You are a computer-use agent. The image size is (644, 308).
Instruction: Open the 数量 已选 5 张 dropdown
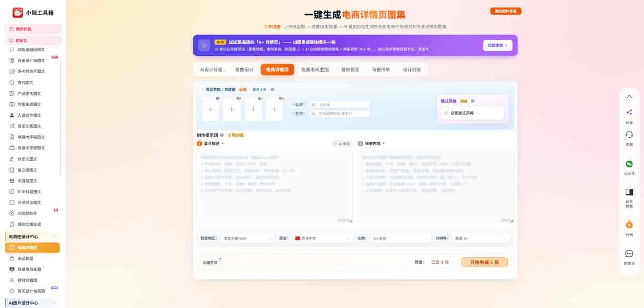(442, 262)
